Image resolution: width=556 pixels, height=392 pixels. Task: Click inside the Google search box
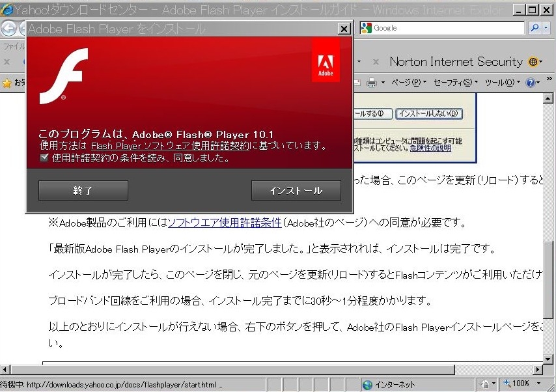pos(448,28)
